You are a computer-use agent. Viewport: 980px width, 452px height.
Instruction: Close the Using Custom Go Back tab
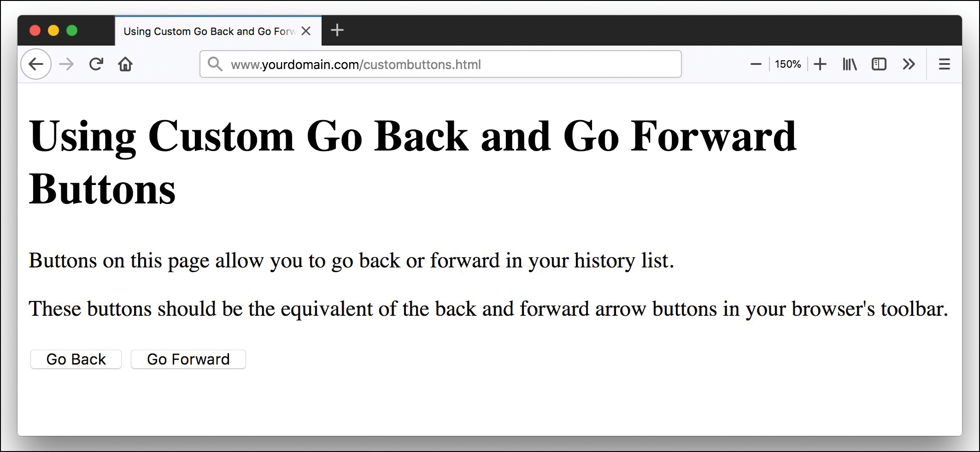point(306,30)
